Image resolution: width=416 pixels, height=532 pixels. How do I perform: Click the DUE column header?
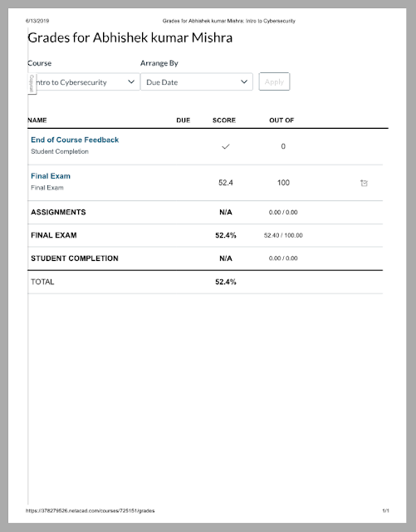(183, 120)
